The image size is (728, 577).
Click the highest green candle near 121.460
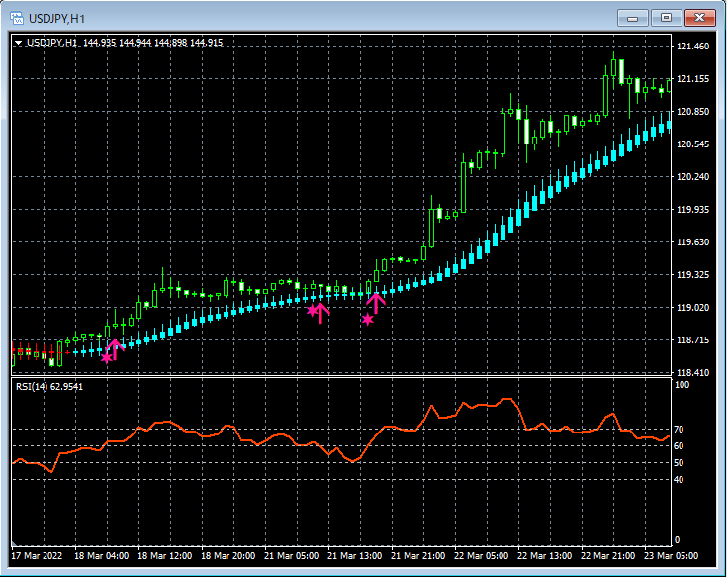(x=614, y=68)
